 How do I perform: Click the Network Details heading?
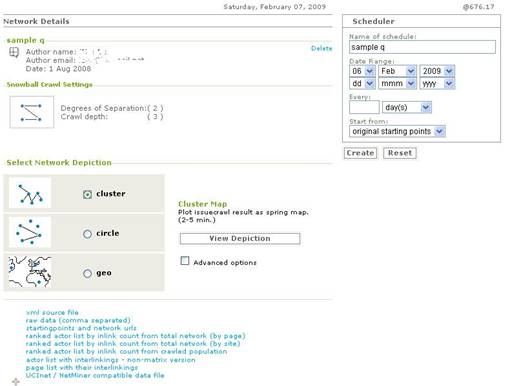(x=36, y=21)
